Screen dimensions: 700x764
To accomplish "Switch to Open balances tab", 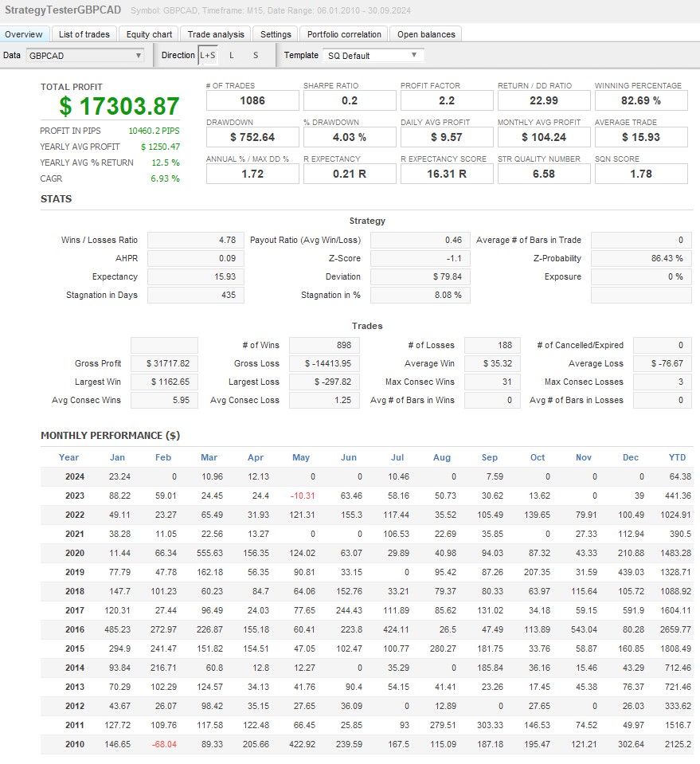I will 426,34.
